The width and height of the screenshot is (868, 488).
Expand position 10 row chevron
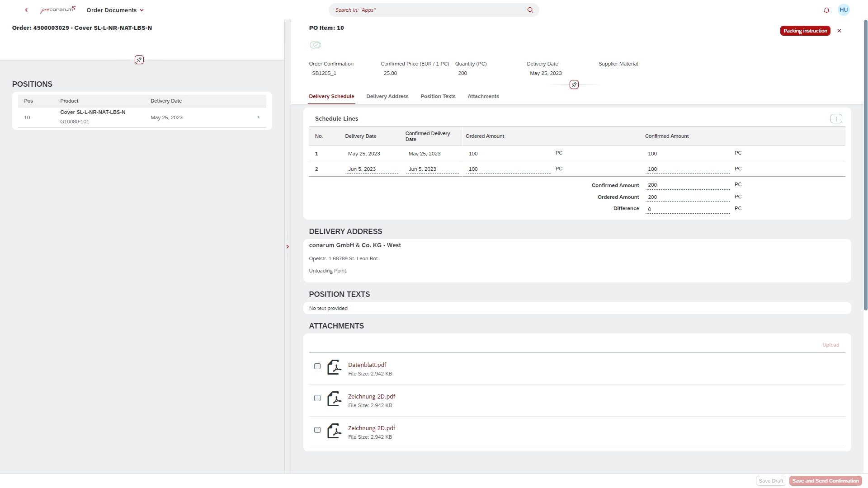(x=258, y=117)
